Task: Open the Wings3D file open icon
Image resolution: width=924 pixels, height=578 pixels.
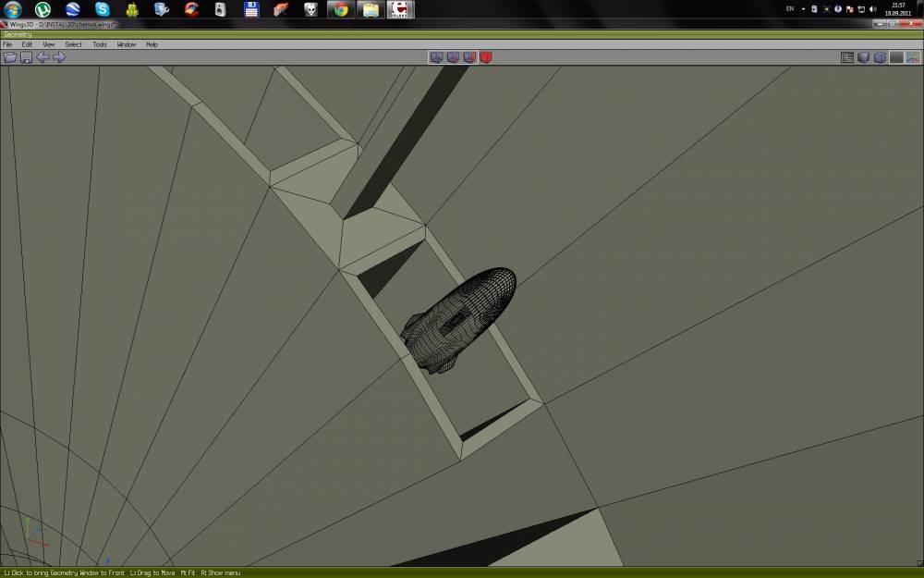Action: [10, 57]
